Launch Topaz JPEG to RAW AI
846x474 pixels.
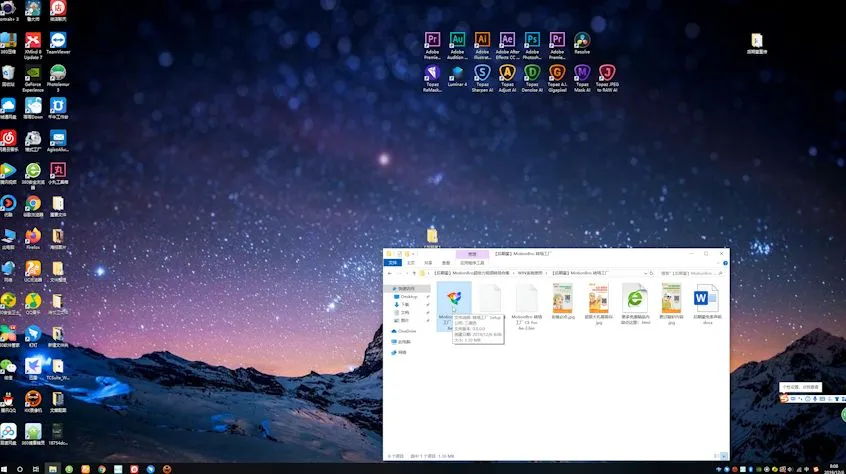607,78
